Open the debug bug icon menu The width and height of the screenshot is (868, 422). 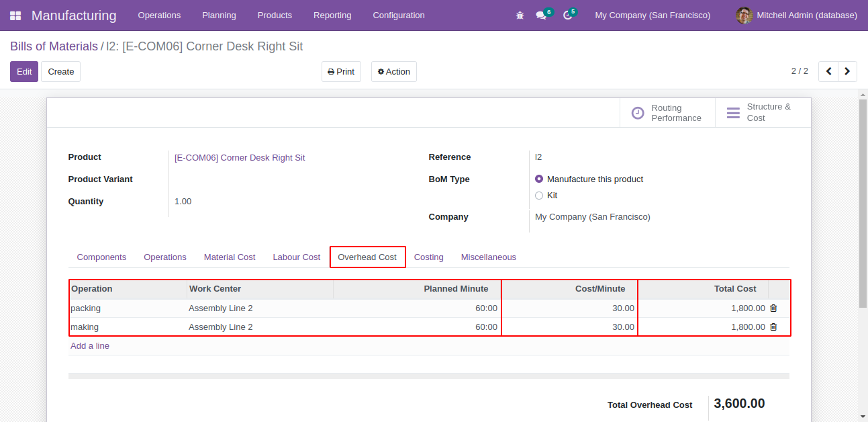(x=520, y=15)
